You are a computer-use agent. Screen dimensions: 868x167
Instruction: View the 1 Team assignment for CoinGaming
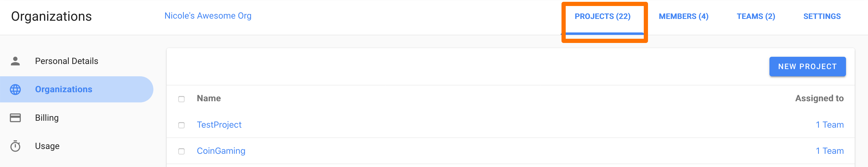(x=829, y=151)
